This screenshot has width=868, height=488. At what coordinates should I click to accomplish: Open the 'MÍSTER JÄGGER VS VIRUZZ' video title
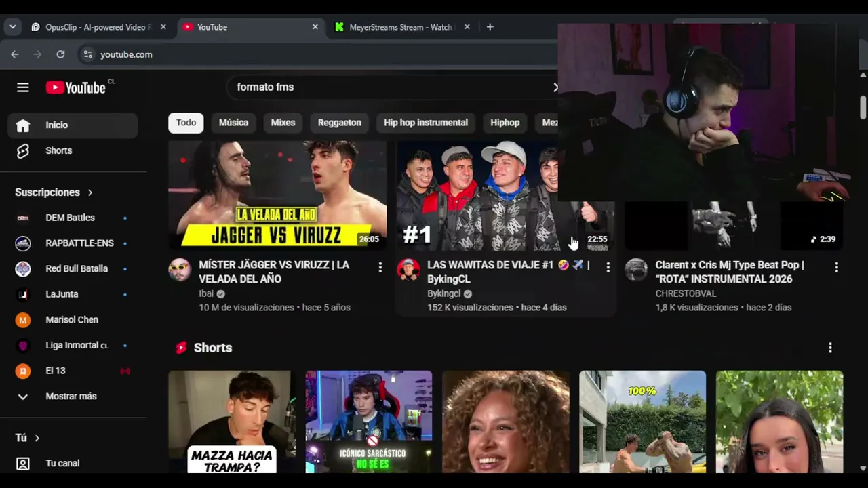[274, 272]
